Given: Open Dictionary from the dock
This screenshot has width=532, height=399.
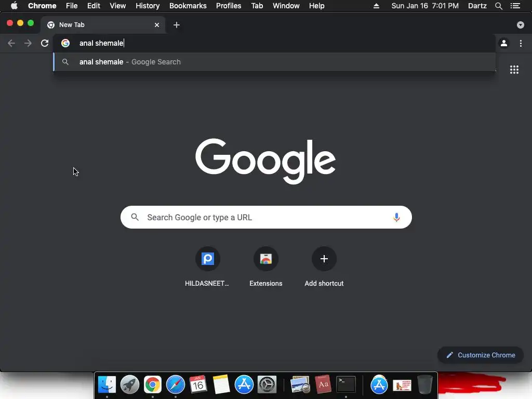Looking at the screenshot, I should click(x=323, y=384).
